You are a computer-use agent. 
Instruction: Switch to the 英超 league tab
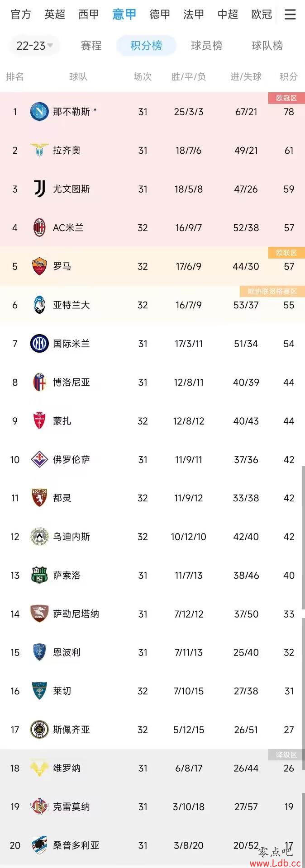click(55, 14)
